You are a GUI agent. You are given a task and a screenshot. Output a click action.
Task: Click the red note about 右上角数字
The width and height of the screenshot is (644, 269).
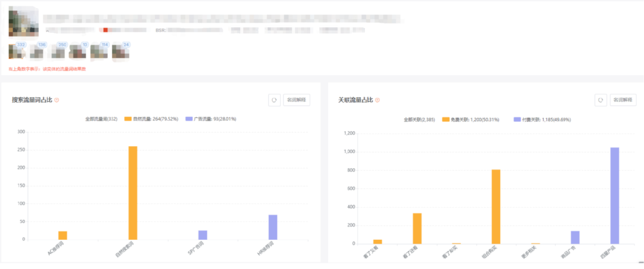[47, 69]
